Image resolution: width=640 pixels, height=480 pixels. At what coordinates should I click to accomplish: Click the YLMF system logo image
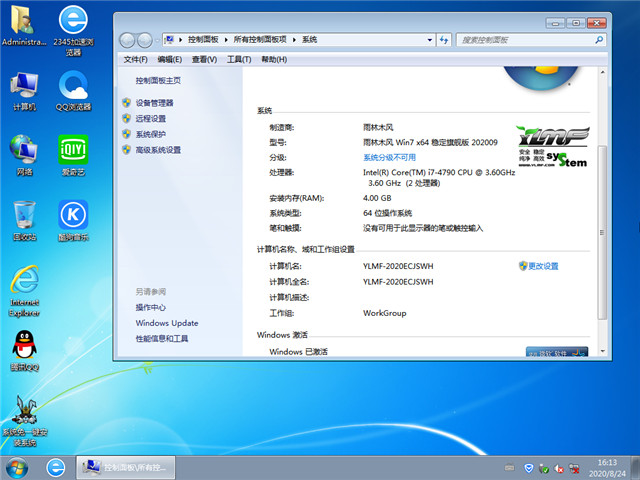pos(553,146)
